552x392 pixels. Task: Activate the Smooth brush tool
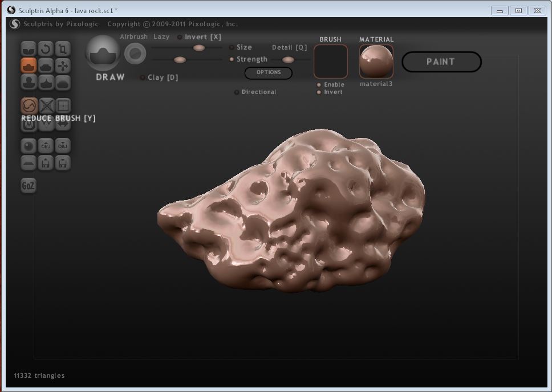coord(63,83)
